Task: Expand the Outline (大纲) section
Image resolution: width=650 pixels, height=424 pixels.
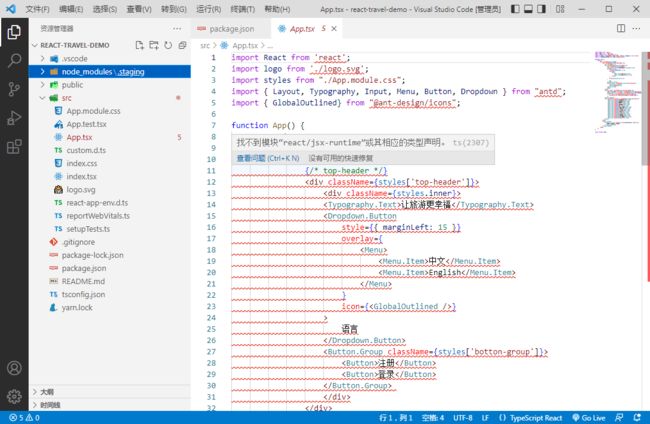Action: (x=110, y=392)
